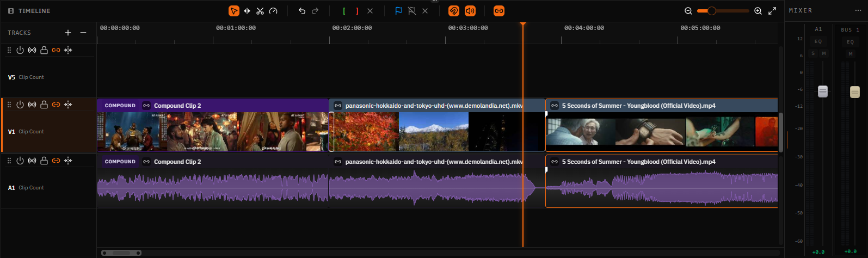Toggle magnet snapping
This screenshot has width=868, height=258.
click(454, 11)
